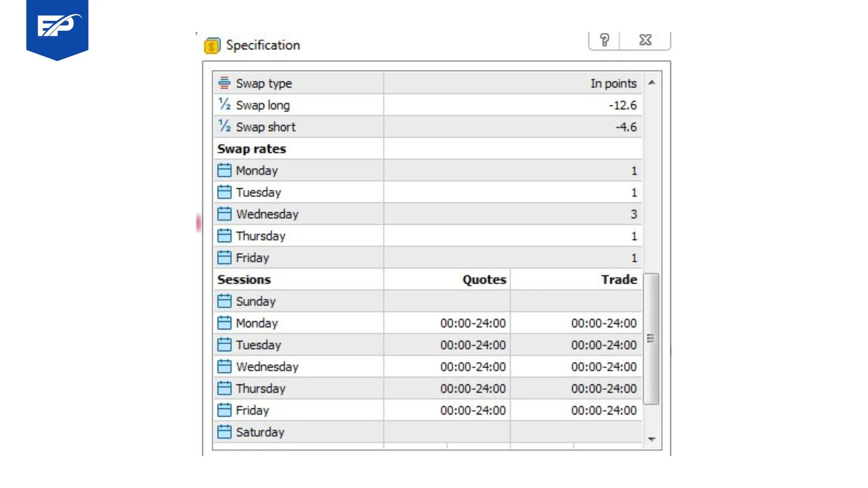The height and width of the screenshot is (488, 868).
Task: Click Friday Quotes session 00:00-24:00
Action: (473, 410)
